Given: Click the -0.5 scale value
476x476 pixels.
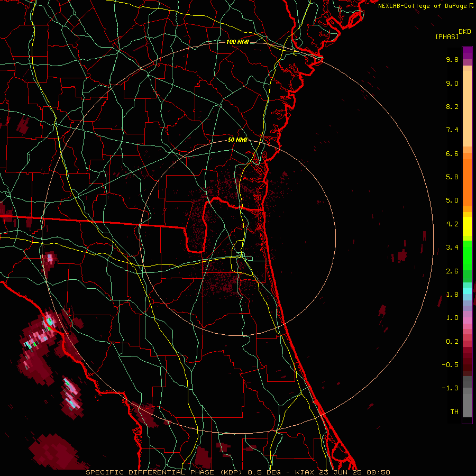Looking at the screenshot, I should (450, 365).
